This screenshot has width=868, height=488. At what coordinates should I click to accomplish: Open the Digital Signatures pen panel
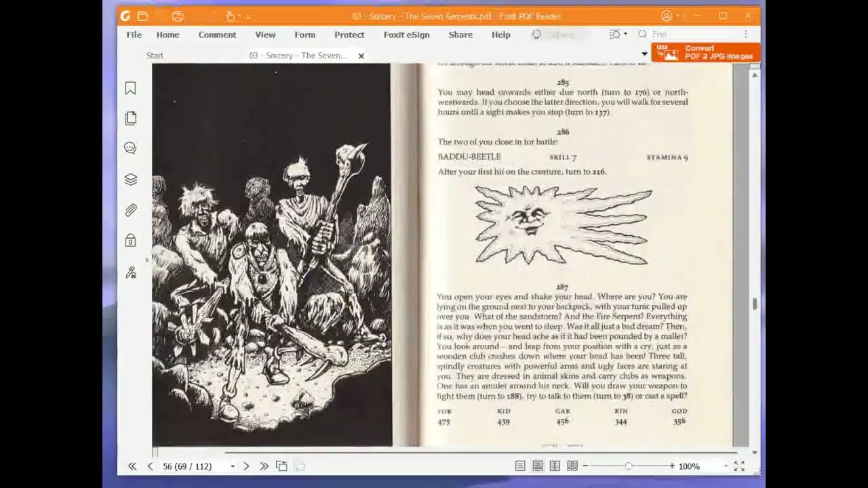pyautogui.click(x=131, y=272)
